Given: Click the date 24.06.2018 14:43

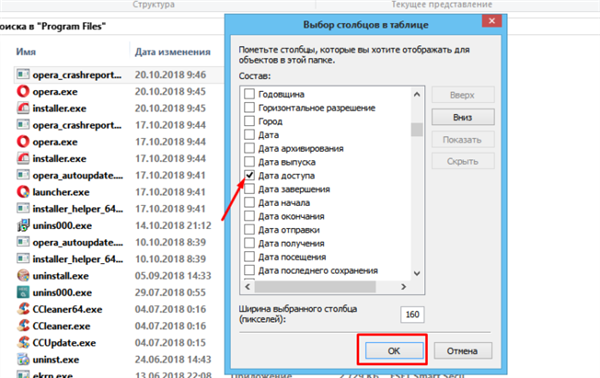Looking at the screenshot, I should click(173, 359).
